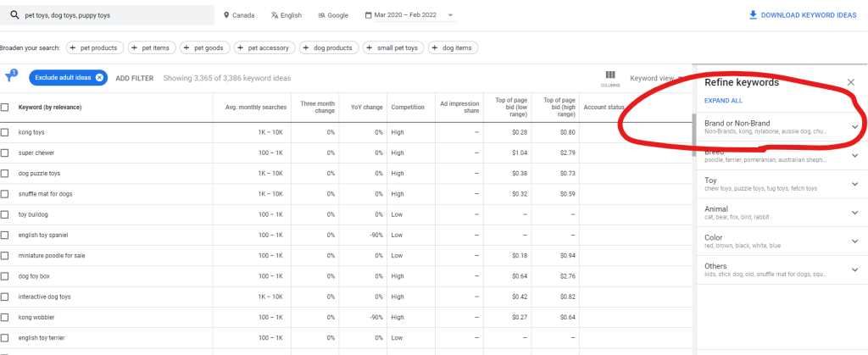Click the 'interactive dog toys' keyword
Viewport: 868px width, 355px height.
tap(44, 297)
